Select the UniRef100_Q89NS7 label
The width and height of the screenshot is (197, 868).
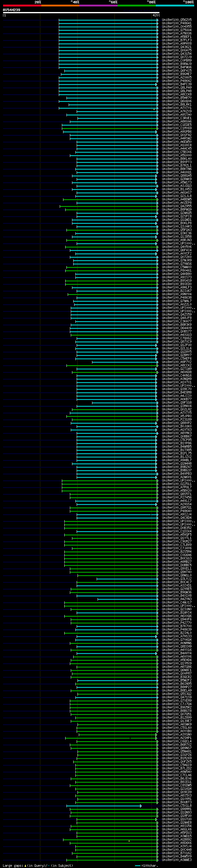[176, 748]
